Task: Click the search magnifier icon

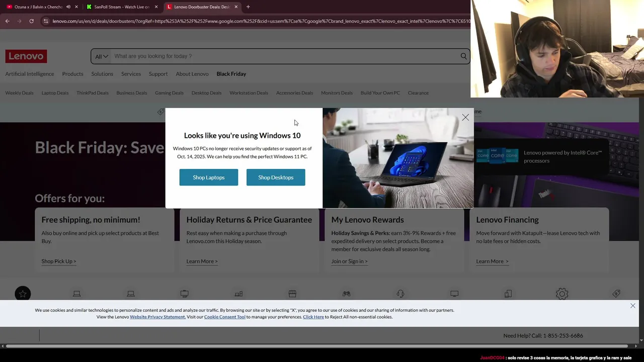Action: 463,56
